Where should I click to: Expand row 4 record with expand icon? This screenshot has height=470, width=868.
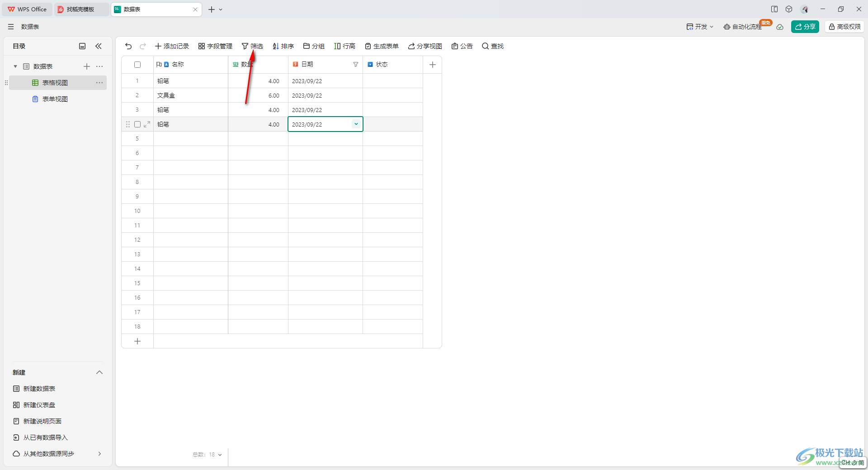(147, 124)
